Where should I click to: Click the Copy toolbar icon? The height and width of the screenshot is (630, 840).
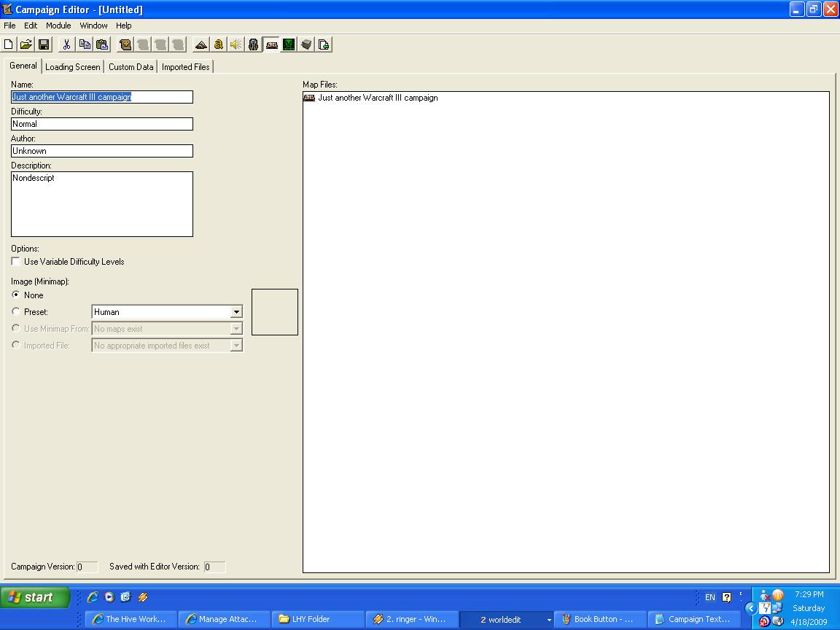coord(84,44)
